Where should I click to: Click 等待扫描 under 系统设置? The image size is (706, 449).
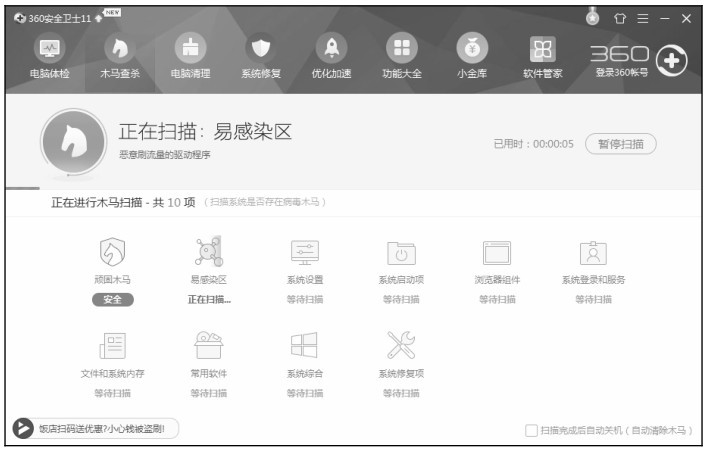pyautogui.click(x=305, y=299)
